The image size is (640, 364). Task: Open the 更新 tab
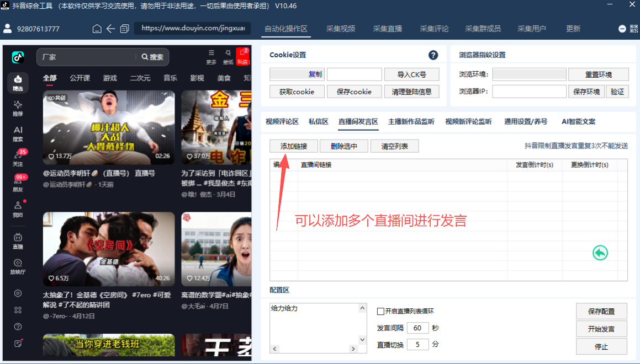(573, 29)
